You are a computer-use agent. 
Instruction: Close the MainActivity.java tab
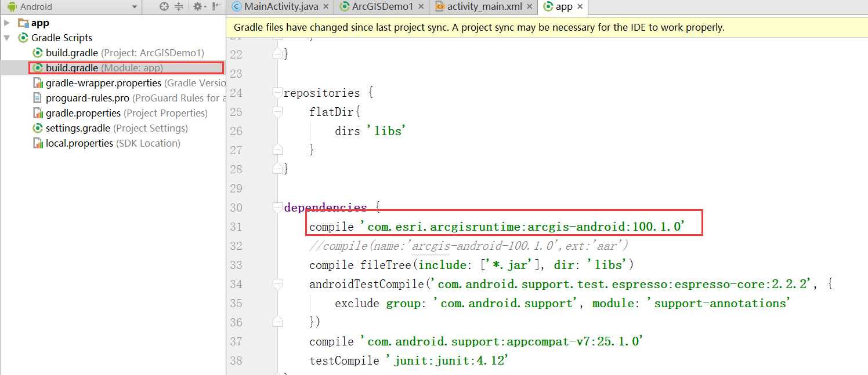click(325, 7)
